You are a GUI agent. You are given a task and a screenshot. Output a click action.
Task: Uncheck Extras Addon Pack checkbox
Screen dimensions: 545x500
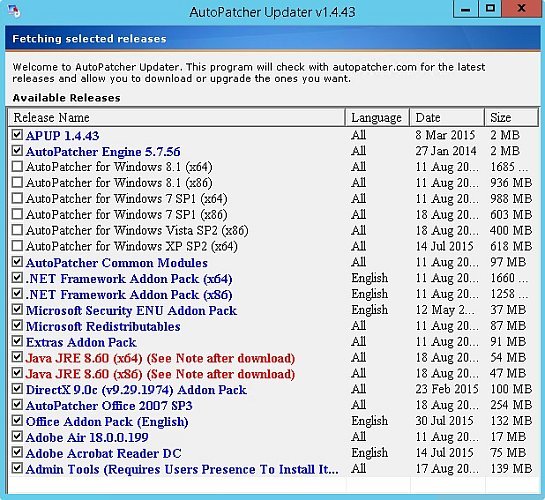tap(17, 342)
